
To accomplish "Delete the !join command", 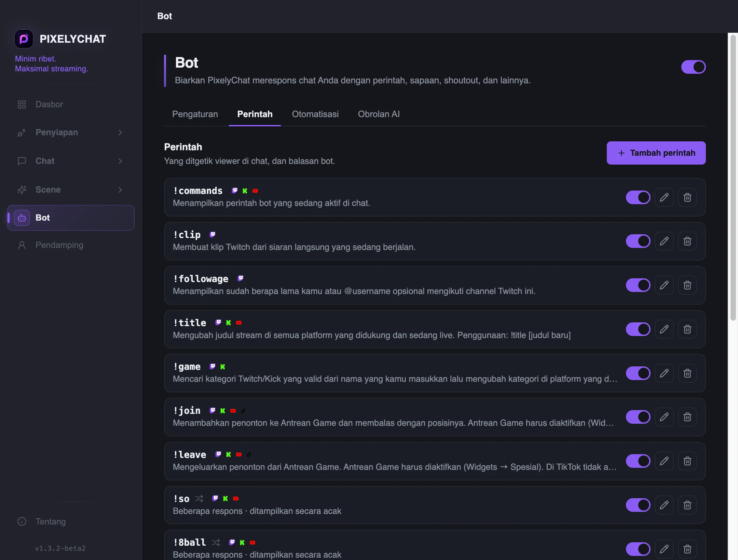I will 687,417.
